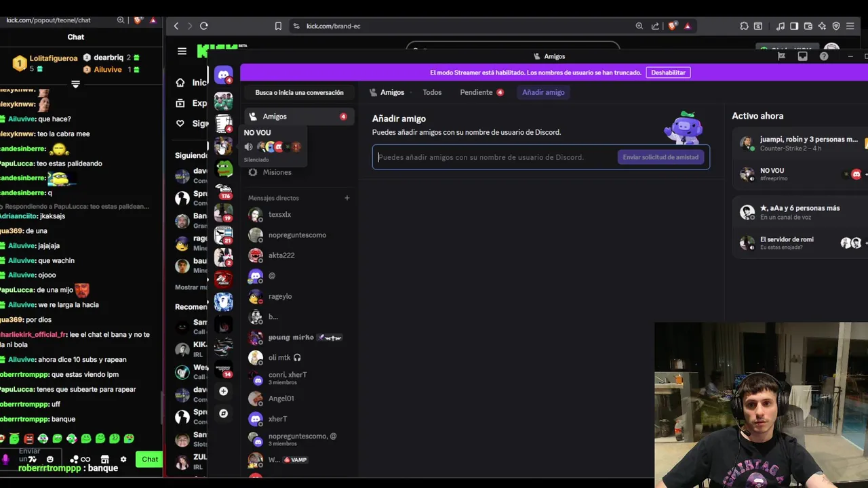Select the angry red face emote
868x488 pixels.
pos(28,439)
